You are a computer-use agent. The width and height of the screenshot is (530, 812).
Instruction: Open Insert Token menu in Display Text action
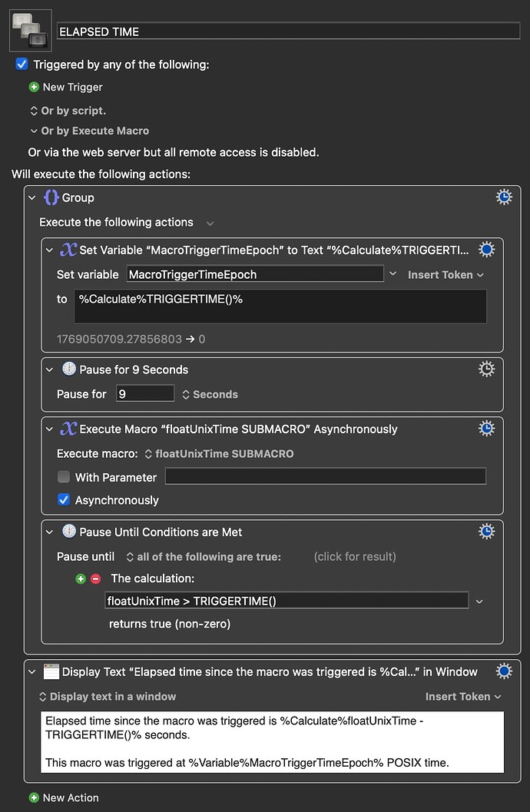click(x=463, y=696)
